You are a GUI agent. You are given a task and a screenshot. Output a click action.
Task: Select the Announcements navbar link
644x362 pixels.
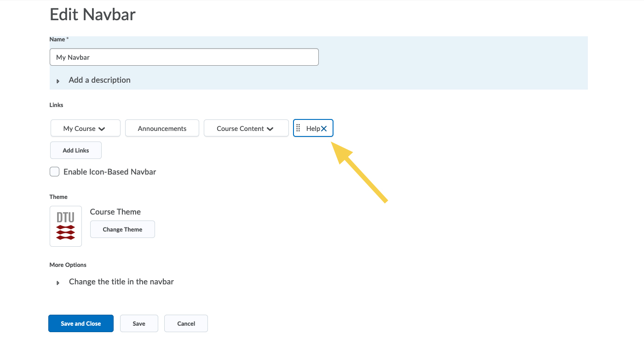162,129
